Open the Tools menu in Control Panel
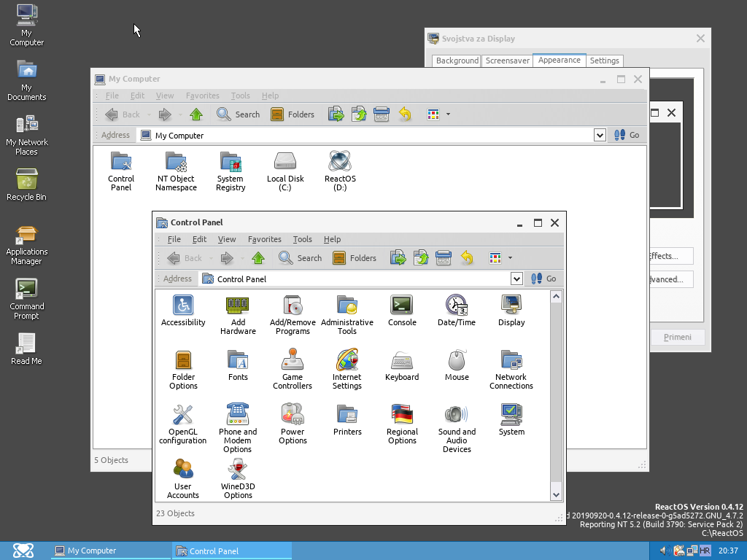 click(303, 239)
